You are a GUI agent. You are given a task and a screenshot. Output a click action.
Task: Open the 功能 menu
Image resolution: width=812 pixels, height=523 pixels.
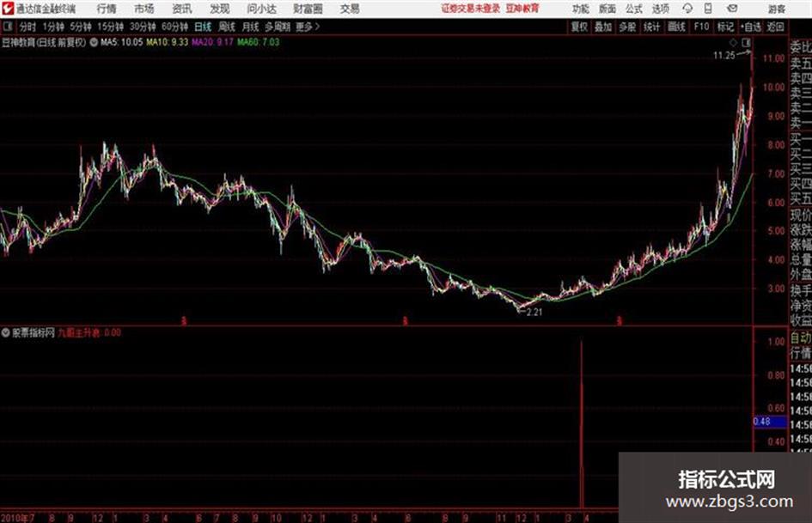pyautogui.click(x=581, y=9)
